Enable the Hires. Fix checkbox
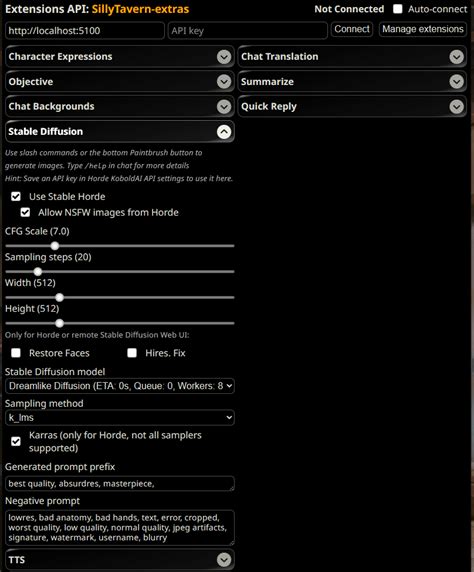Viewport: 474px width, 572px height. click(x=132, y=353)
